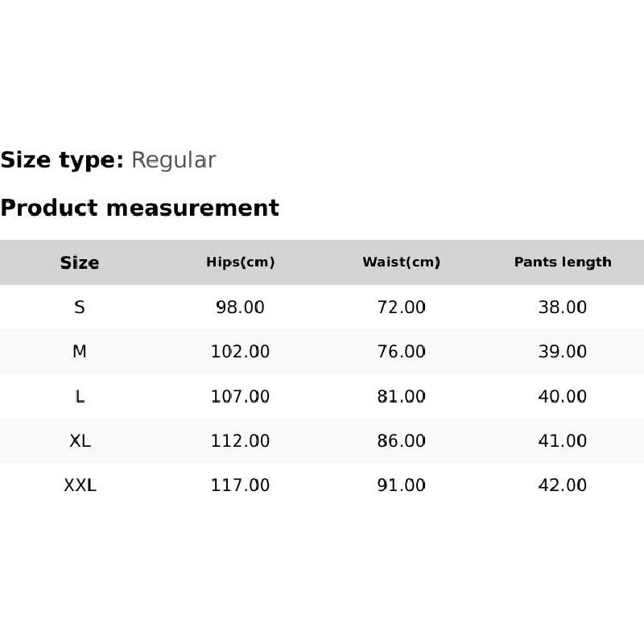Click the size "L" row label
This screenshot has height=644, width=644.
pyautogui.click(x=80, y=397)
